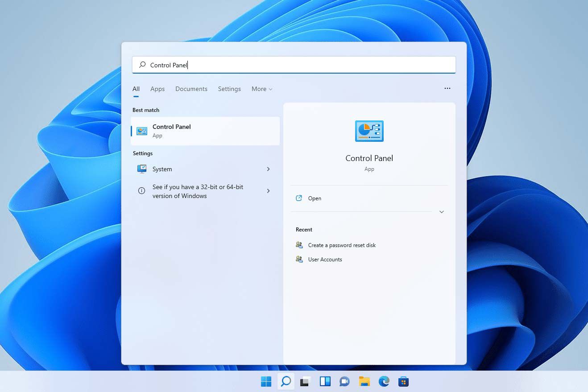This screenshot has width=588, height=392.
Task: Open the More filters dropdown
Action: pos(261,89)
